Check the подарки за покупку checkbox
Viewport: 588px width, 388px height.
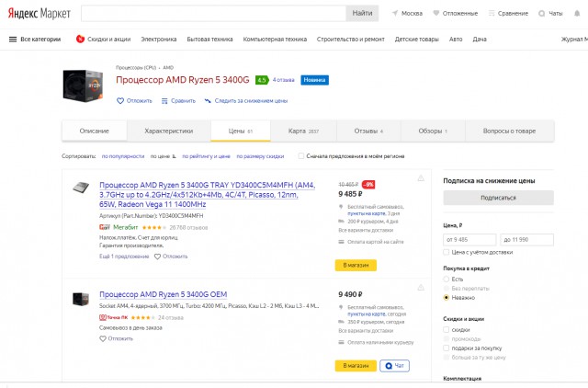click(446, 348)
